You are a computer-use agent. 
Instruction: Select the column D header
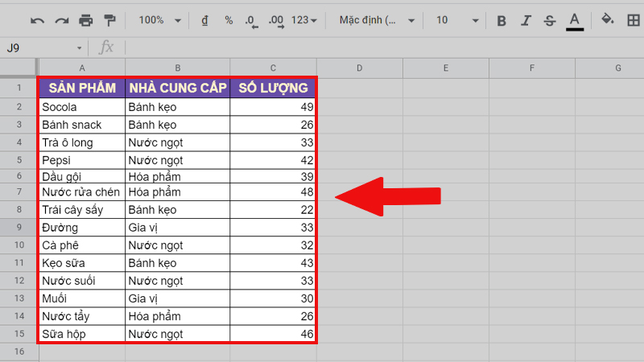click(360, 68)
